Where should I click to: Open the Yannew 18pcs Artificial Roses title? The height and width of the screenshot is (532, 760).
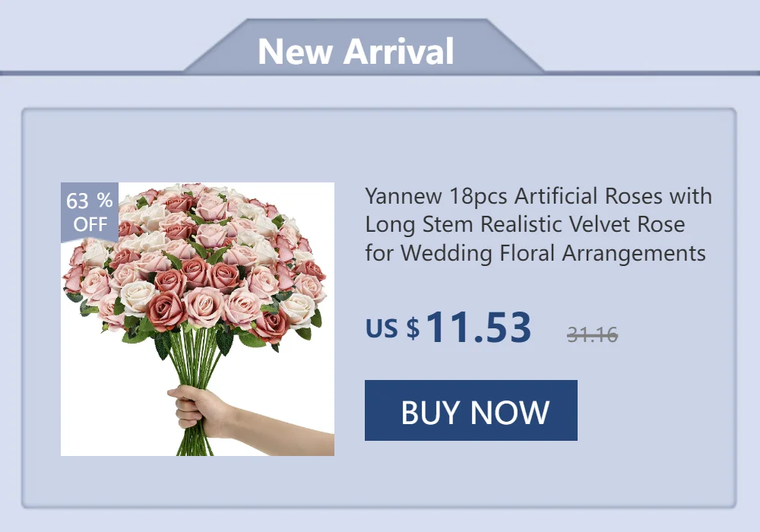538,224
